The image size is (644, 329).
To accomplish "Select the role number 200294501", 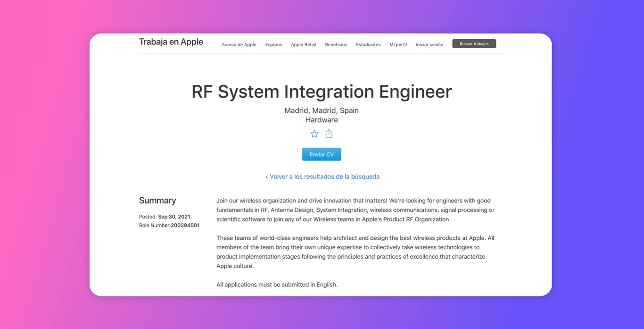I will point(184,225).
